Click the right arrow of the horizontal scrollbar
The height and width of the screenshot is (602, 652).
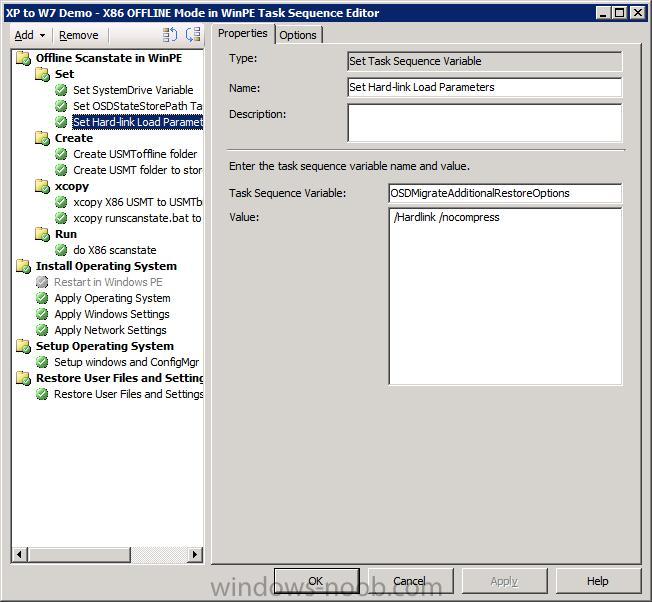[x=195, y=554]
